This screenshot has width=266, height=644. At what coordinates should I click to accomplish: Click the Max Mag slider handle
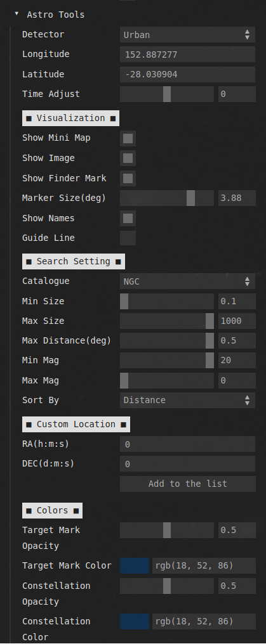click(124, 381)
